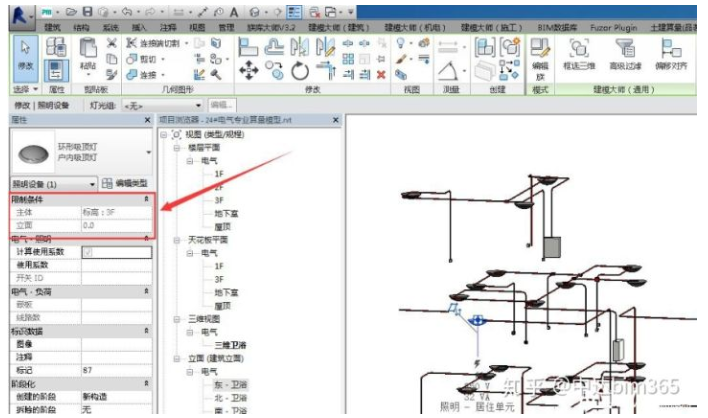Open the 灯光组 dropdown showing <无>
708x418 pixels.
[163, 106]
